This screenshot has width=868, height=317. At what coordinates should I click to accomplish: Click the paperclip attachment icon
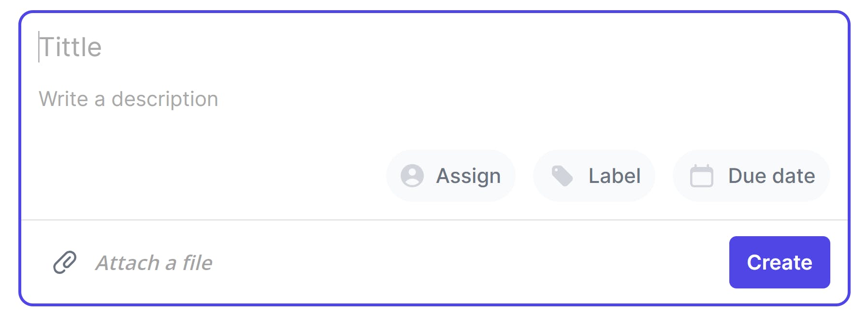65,262
